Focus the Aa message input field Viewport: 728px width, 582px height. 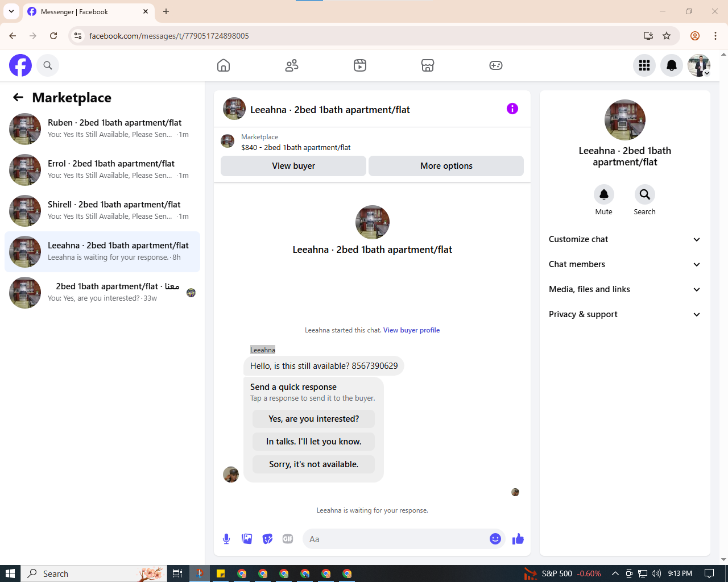(x=396, y=539)
